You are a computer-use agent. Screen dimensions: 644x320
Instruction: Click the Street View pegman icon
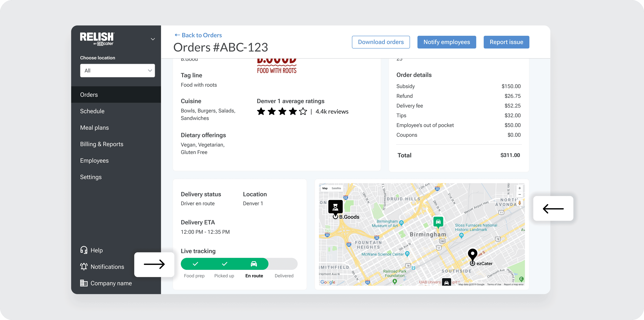coord(519,203)
